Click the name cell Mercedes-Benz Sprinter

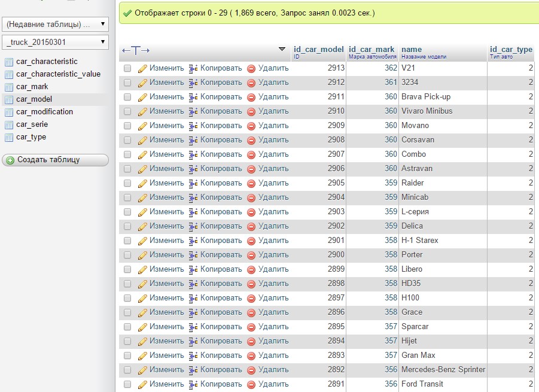tap(443, 370)
